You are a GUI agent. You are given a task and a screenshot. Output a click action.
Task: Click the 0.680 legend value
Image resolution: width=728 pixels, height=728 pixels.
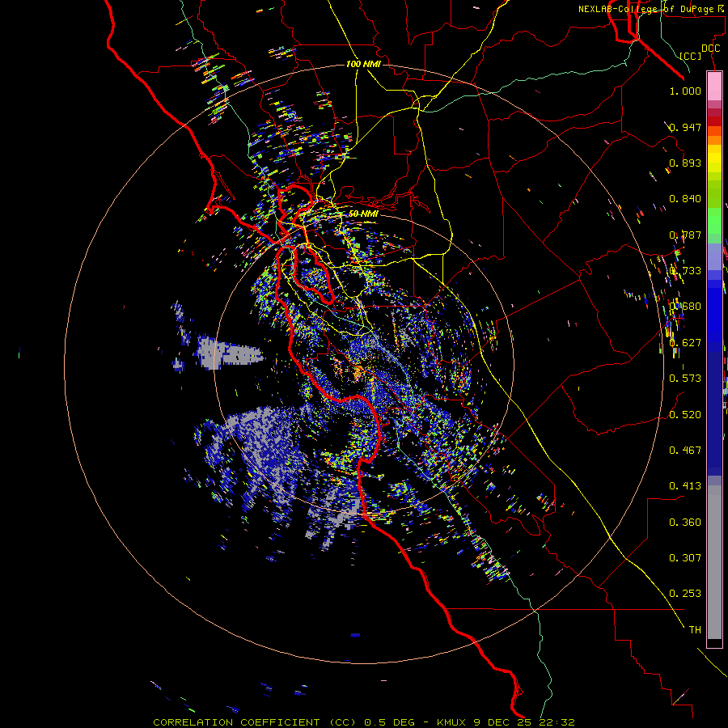click(x=685, y=307)
